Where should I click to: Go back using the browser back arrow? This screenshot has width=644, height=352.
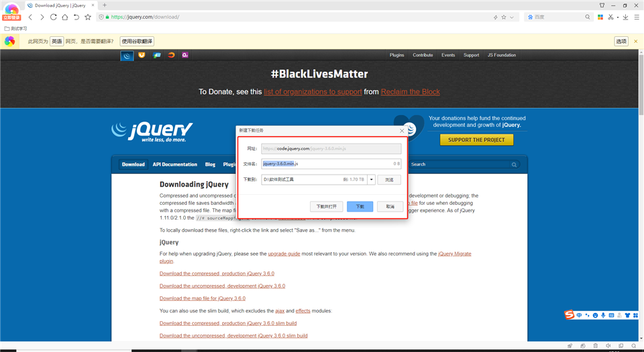pyautogui.click(x=30, y=17)
